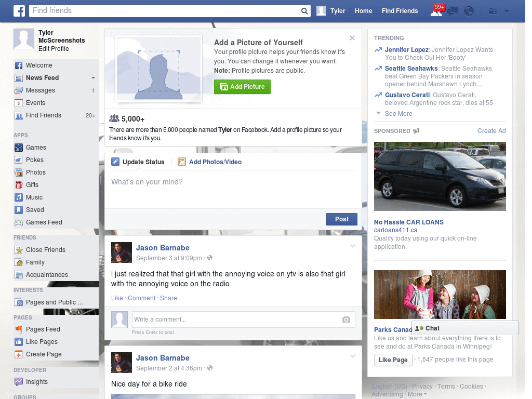Open the messages icon in top bar
532x399 pixels.
[x=453, y=11]
